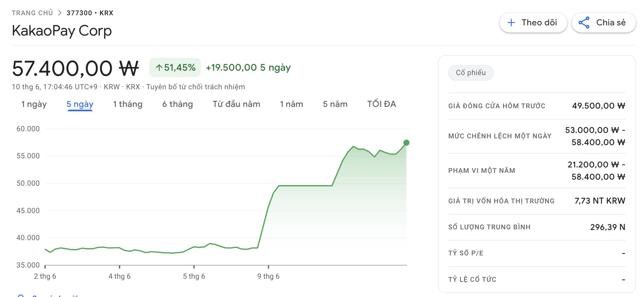Show the 6 tháng chart range

click(177, 104)
